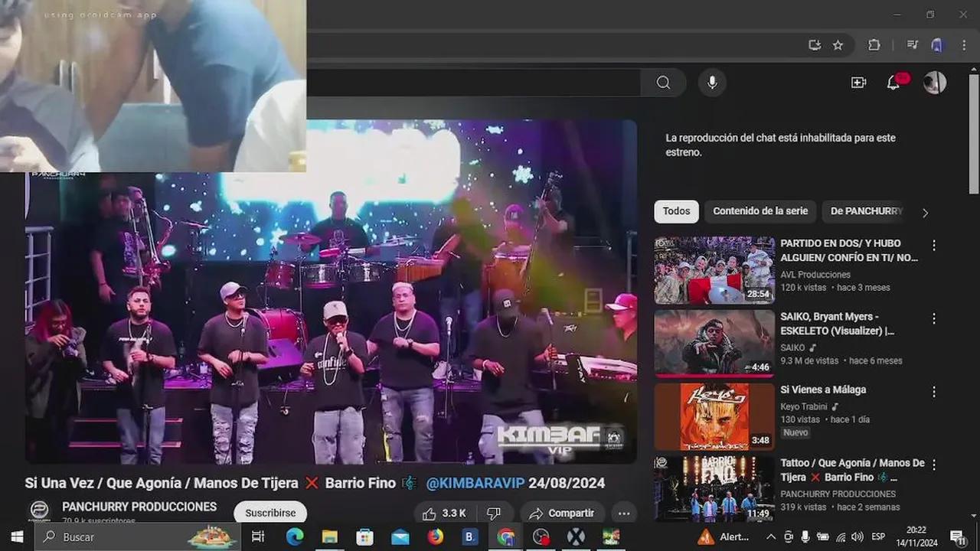Open the @KIMBARAVIP channel link in title
The width and height of the screenshot is (980, 551).
point(475,483)
